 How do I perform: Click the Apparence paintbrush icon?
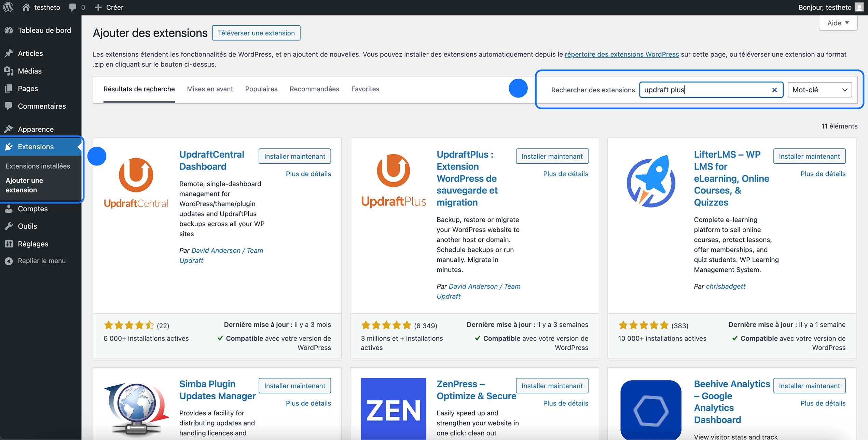(x=9, y=129)
